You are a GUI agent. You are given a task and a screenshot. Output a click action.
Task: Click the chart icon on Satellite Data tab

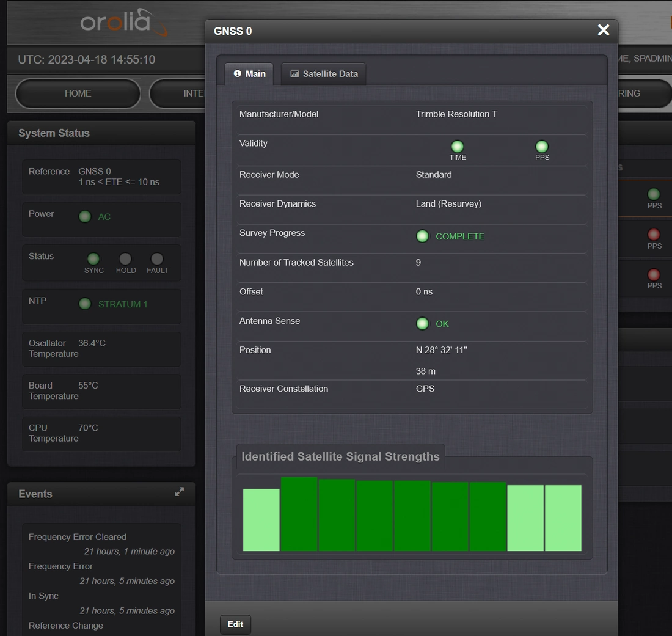294,74
